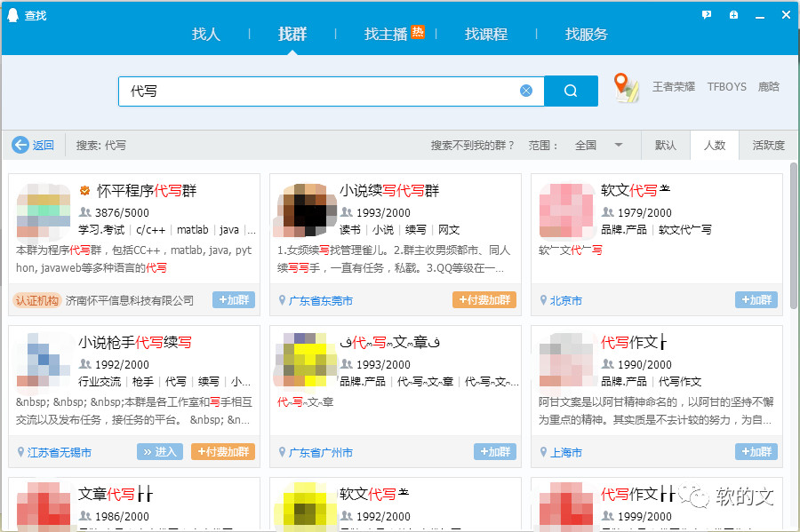The width and height of the screenshot is (800, 532).
Task: Open yellow avatar of 代~写~文~章 group
Action: coord(305,360)
